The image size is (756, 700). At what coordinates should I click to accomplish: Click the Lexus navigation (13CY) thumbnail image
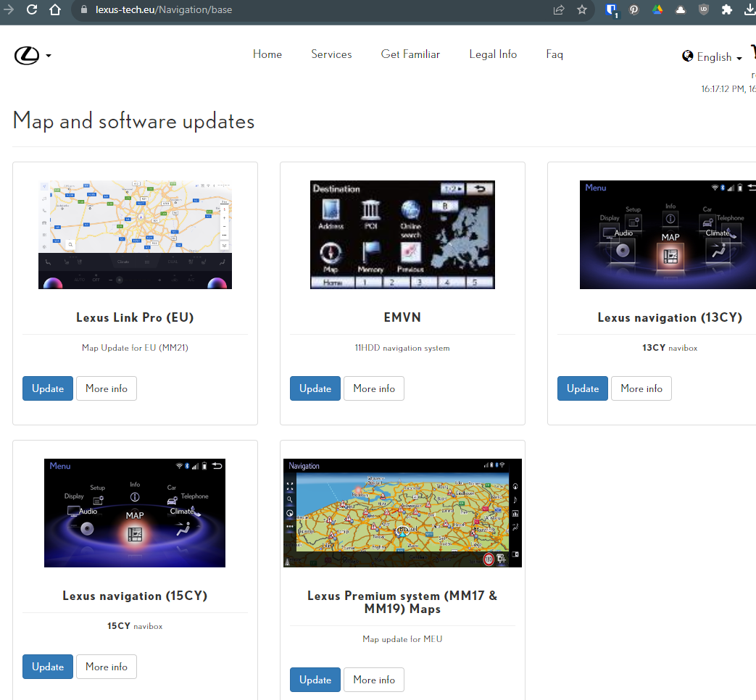click(667, 235)
